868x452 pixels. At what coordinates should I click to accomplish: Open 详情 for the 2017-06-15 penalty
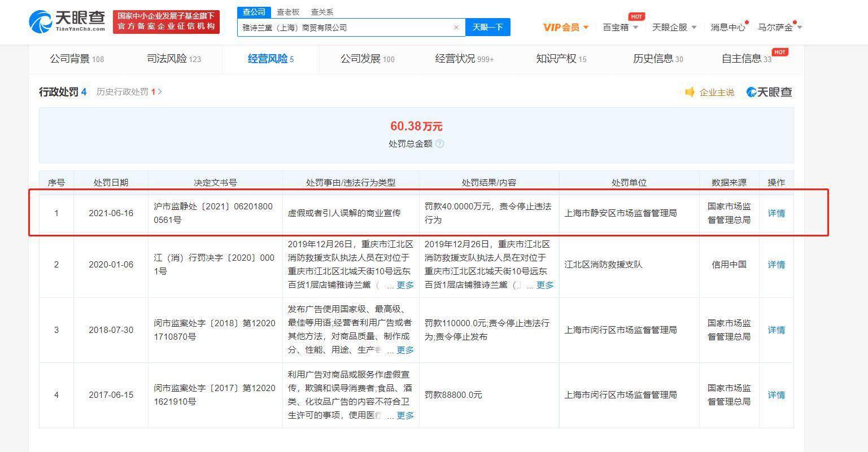[777, 395]
